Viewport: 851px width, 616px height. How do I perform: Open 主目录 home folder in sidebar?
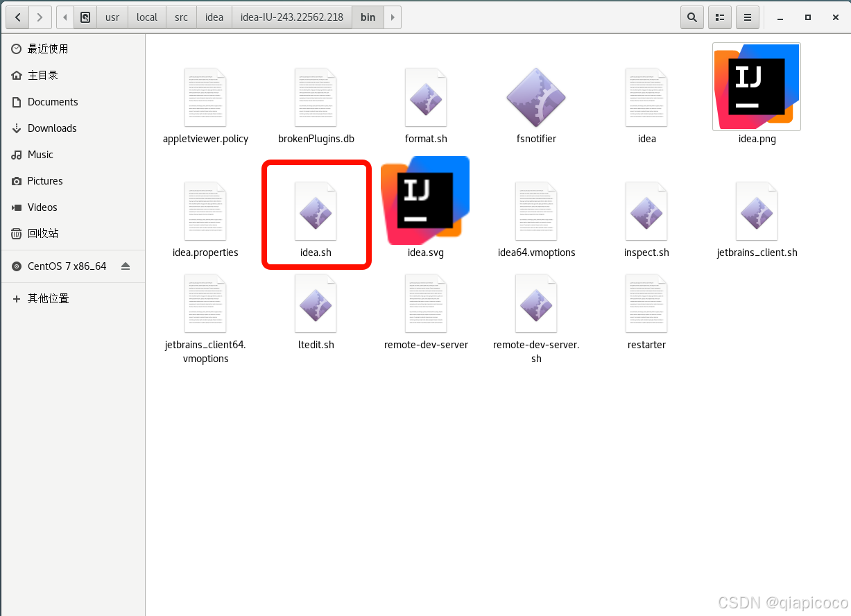coord(73,75)
